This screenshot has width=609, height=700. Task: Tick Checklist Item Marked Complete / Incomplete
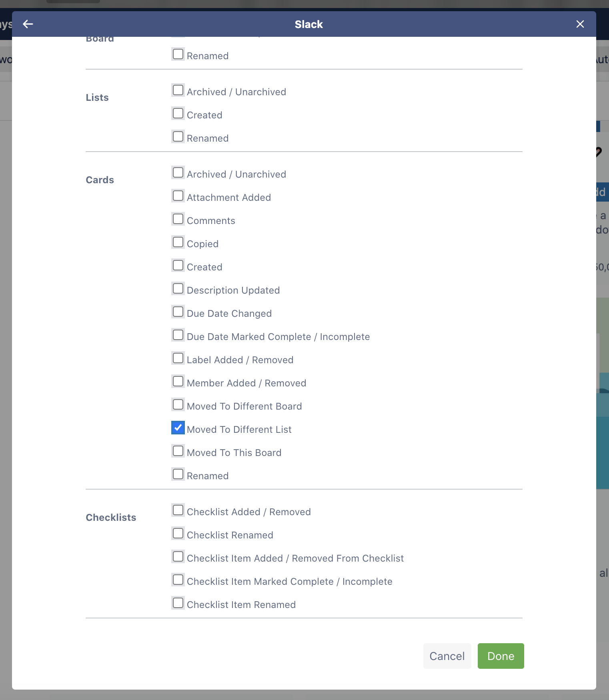(178, 580)
